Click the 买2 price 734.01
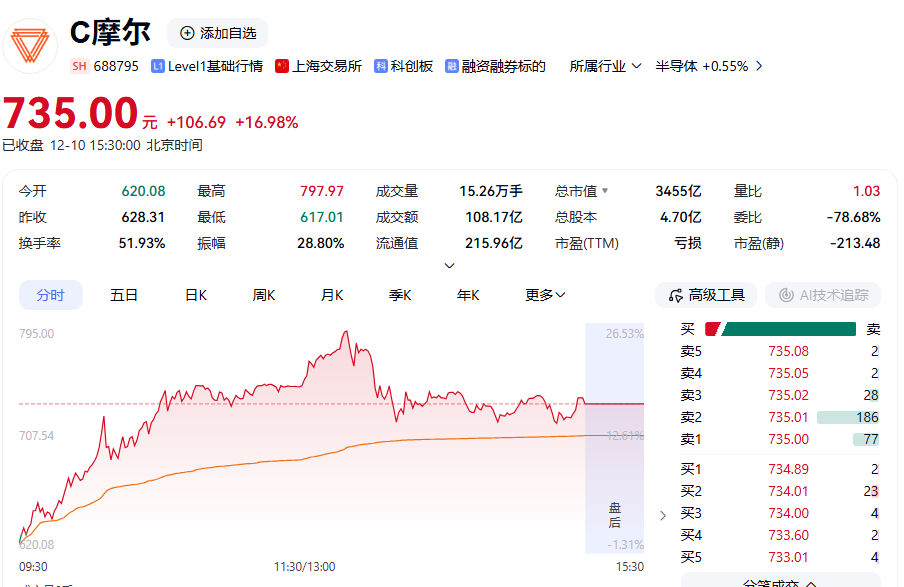Screen dimensions: 904x587 788,491
